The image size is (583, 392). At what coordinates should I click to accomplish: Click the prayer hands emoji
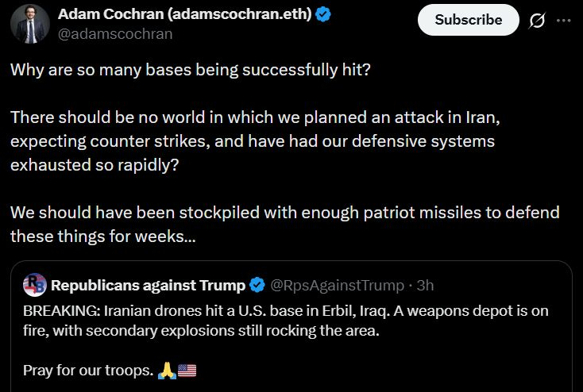pos(166,370)
